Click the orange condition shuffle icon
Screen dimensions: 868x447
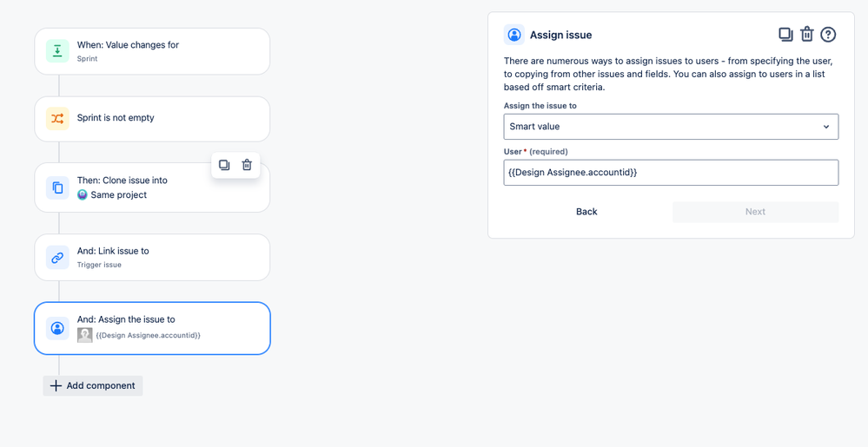tap(57, 118)
